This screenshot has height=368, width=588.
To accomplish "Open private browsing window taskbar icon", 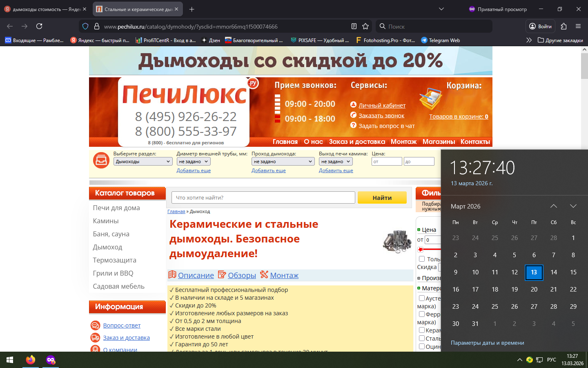I will (x=51, y=360).
